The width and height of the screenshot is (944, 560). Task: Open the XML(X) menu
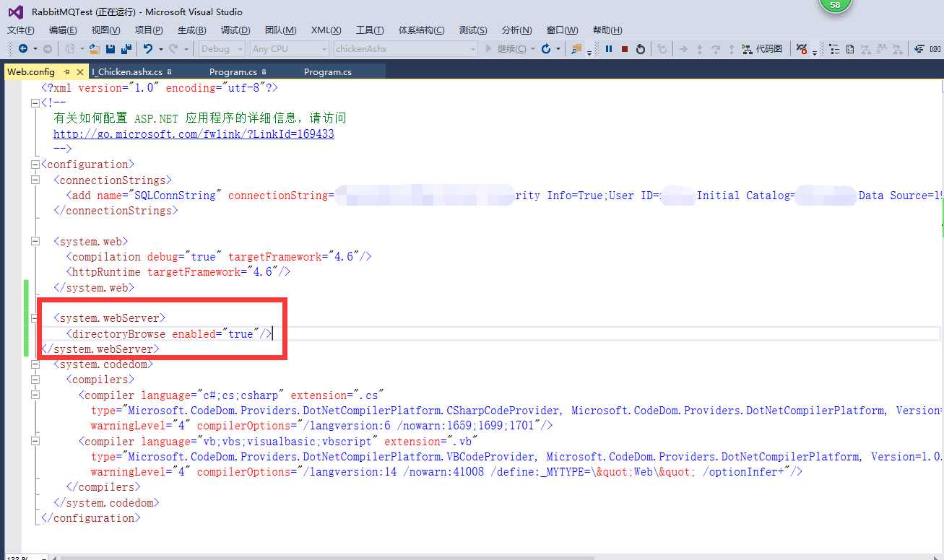tap(326, 30)
